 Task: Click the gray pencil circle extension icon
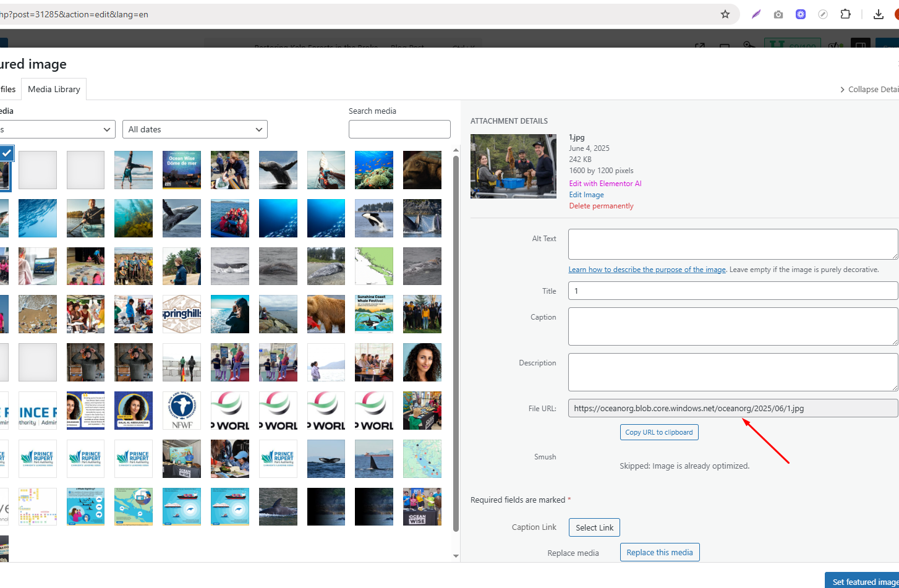pyautogui.click(x=823, y=14)
